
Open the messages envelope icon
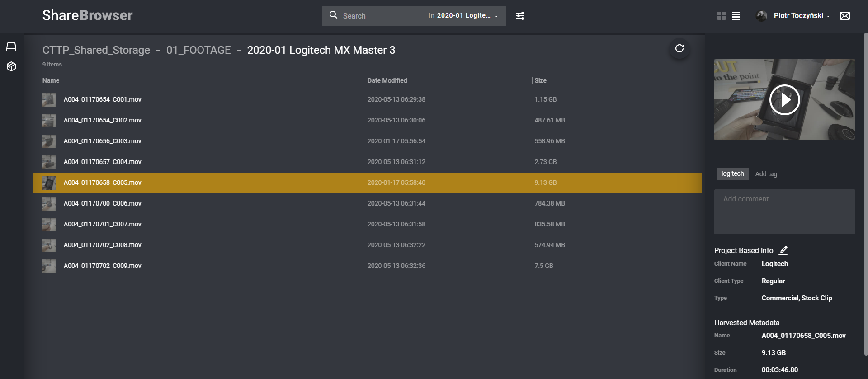pos(845,16)
